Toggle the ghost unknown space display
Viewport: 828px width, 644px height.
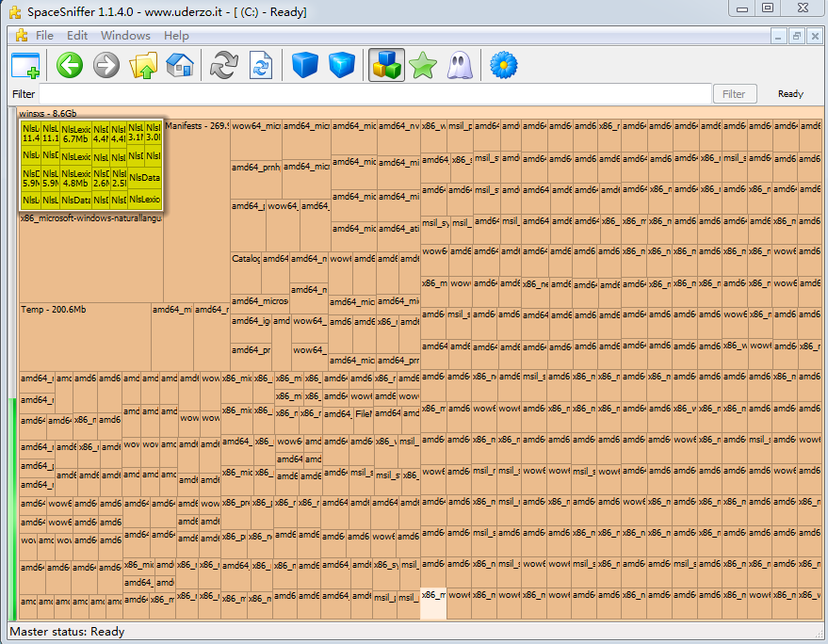pos(459,66)
